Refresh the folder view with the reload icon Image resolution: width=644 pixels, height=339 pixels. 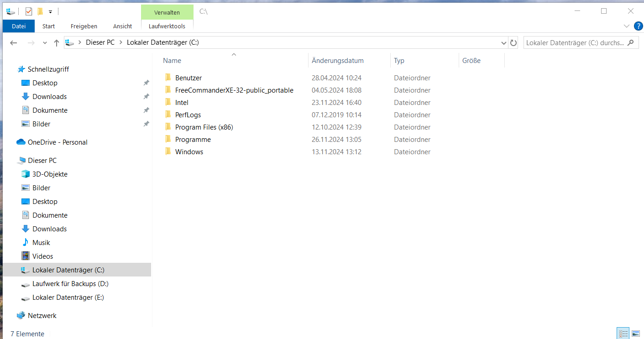coord(513,43)
